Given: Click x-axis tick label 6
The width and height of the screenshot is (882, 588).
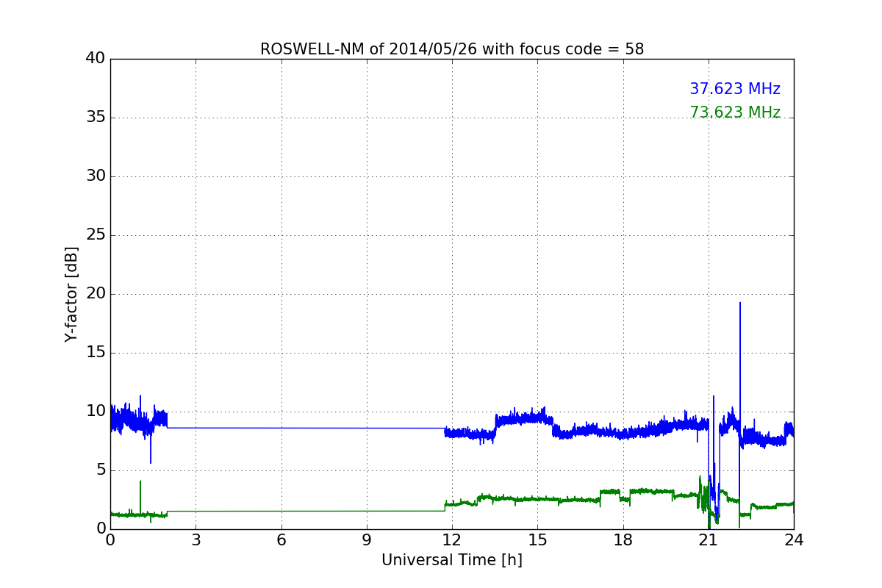Looking at the screenshot, I should click(x=281, y=540).
